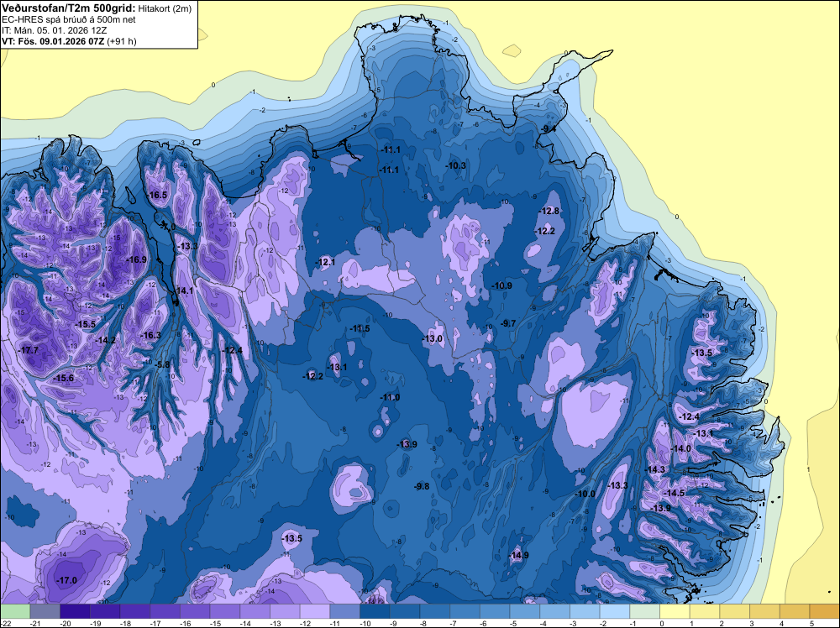Click the -15.6 temperature value
Screen dimensions: 840x628
point(64,378)
